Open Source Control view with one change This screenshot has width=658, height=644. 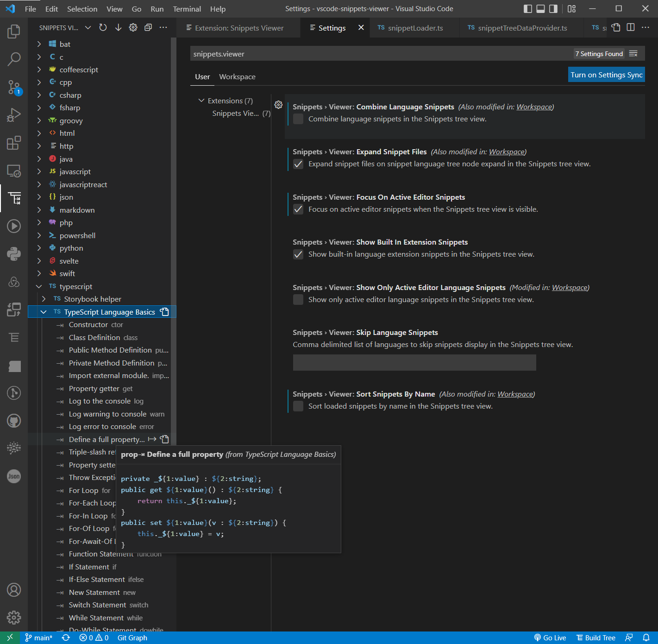click(x=14, y=87)
